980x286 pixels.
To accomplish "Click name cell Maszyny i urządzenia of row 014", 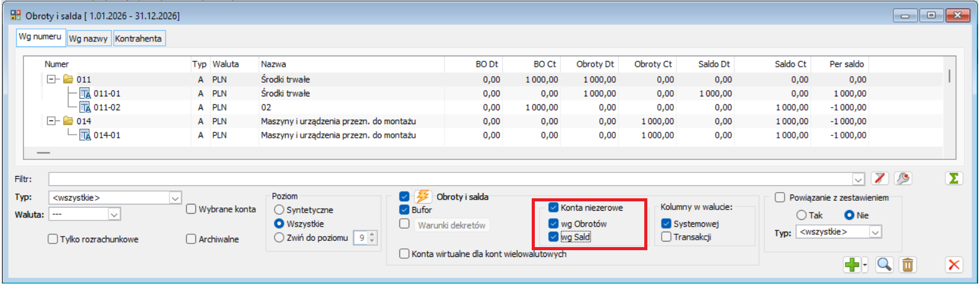I will tap(338, 121).
